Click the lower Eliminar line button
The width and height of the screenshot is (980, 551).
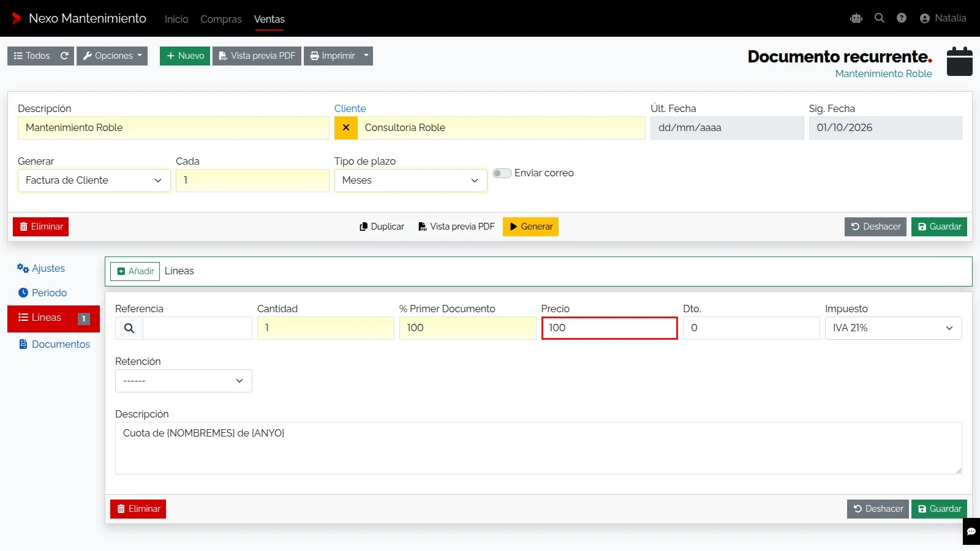tap(138, 509)
